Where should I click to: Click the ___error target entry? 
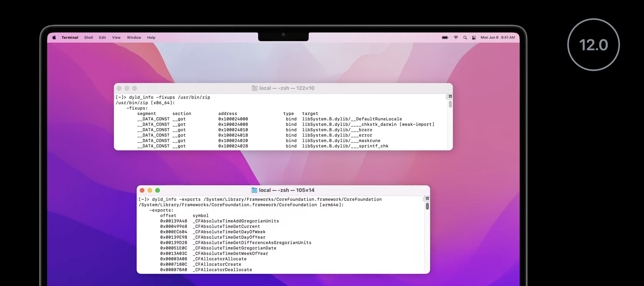[337, 135]
